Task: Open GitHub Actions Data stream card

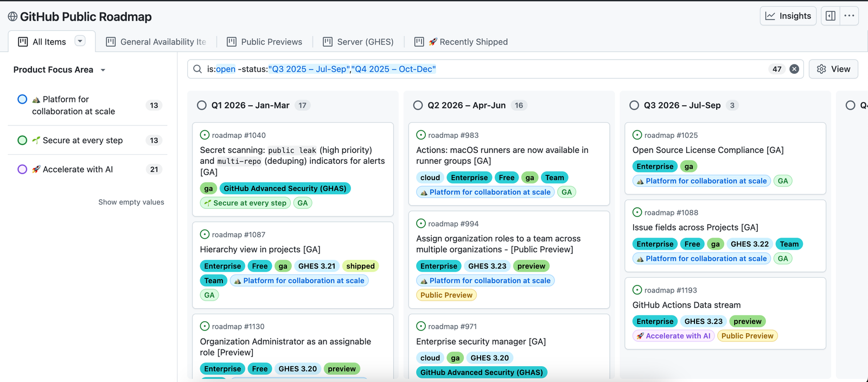Action: click(x=686, y=305)
